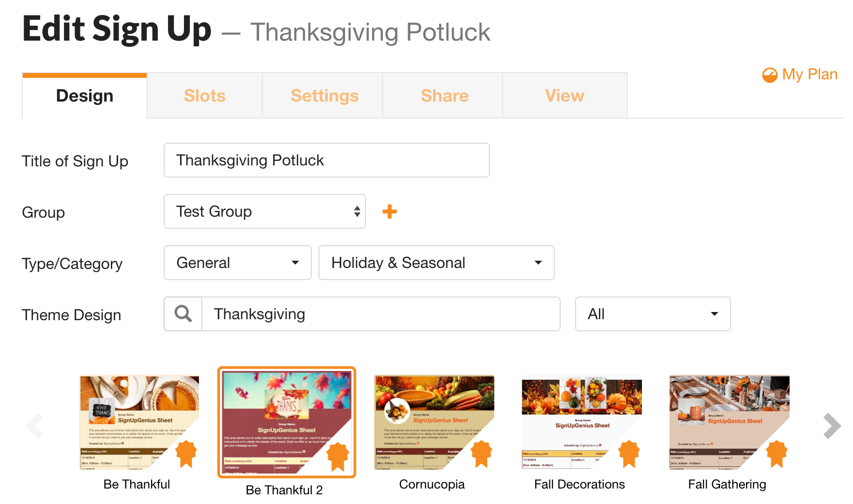Image resolution: width=853 pixels, height=504 pixels.
Task: Click the premium ribbon on Be Thankful theme
Action: click(187, 454)
